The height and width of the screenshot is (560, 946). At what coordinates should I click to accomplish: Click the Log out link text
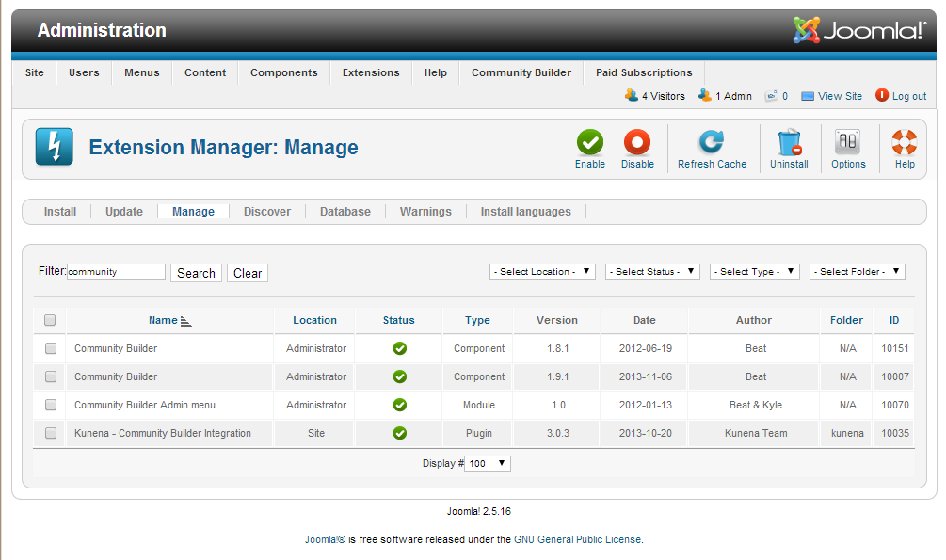tap(909, 96)
